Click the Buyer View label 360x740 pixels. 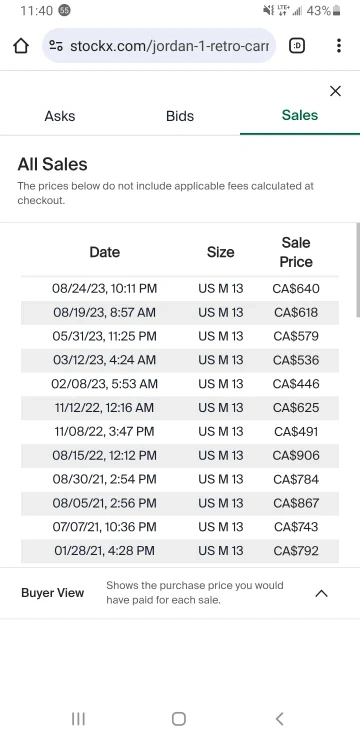[x=53, y=593]
